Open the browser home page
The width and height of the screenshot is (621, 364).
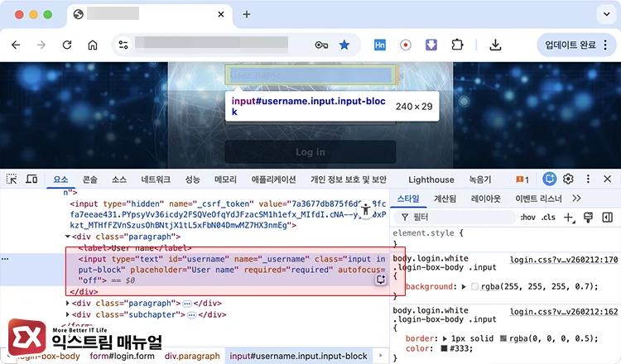point(93,45)
